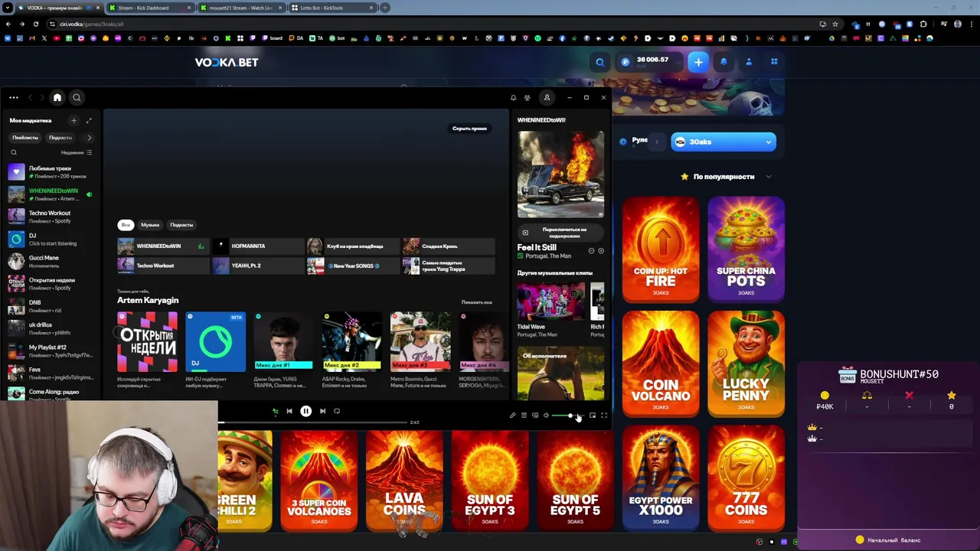Open Spotify search with the magnifier icon
The image size is (980, 551).
[x=77, y=97]
